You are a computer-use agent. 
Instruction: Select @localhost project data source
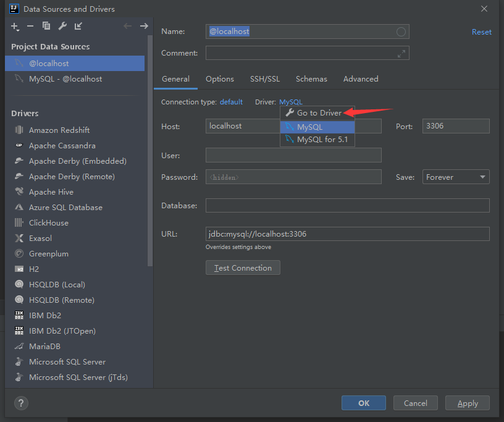[75, 64]
